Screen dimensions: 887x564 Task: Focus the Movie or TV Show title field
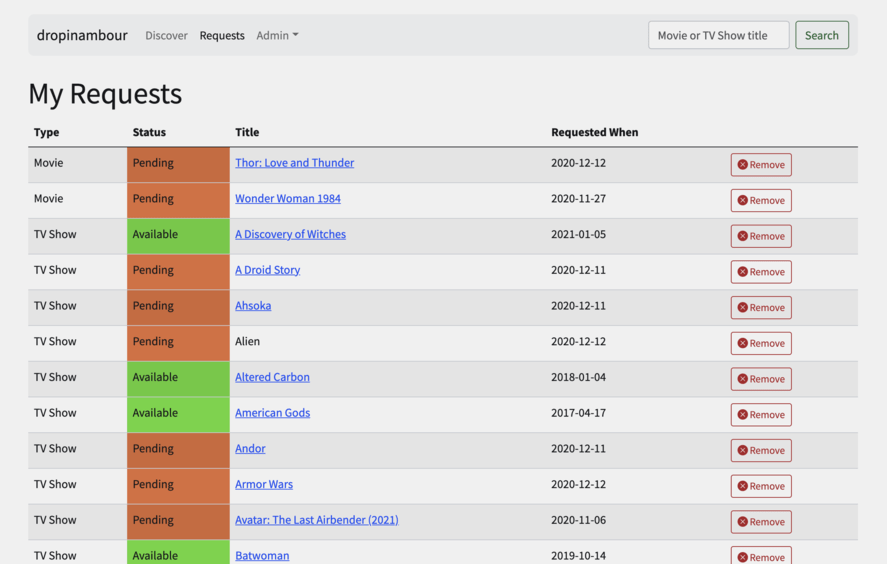(718, 35)
